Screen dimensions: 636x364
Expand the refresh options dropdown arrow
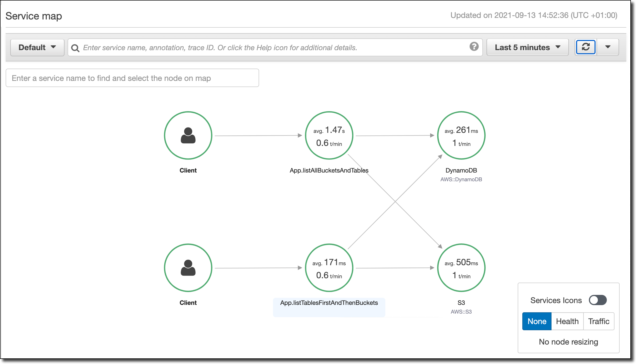point(608,47)
